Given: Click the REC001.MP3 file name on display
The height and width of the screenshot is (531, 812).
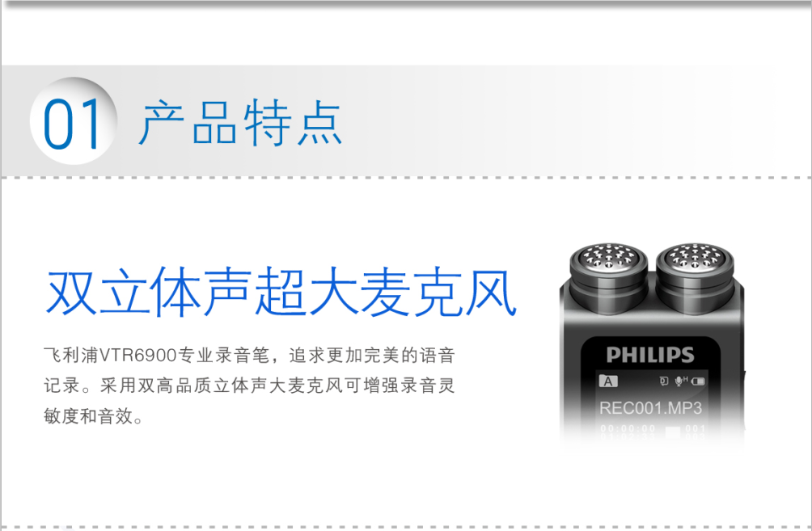Looking at the screenshot, I should [650, 408].
